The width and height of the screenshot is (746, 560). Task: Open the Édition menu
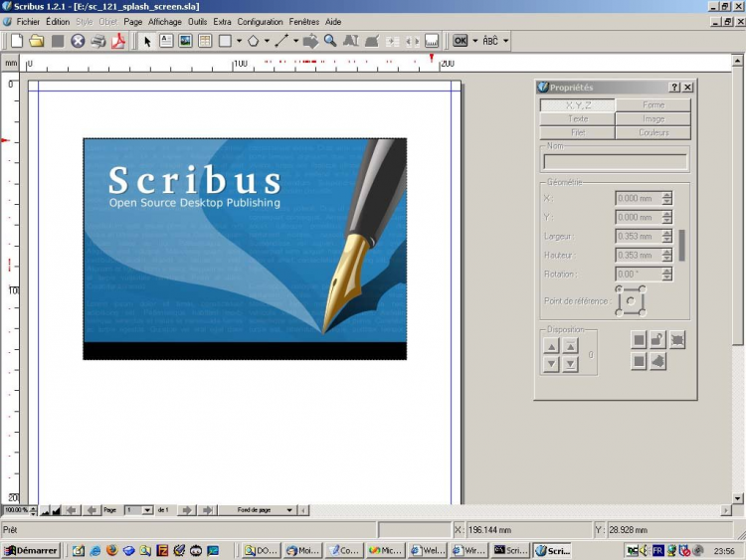(58, 22)
